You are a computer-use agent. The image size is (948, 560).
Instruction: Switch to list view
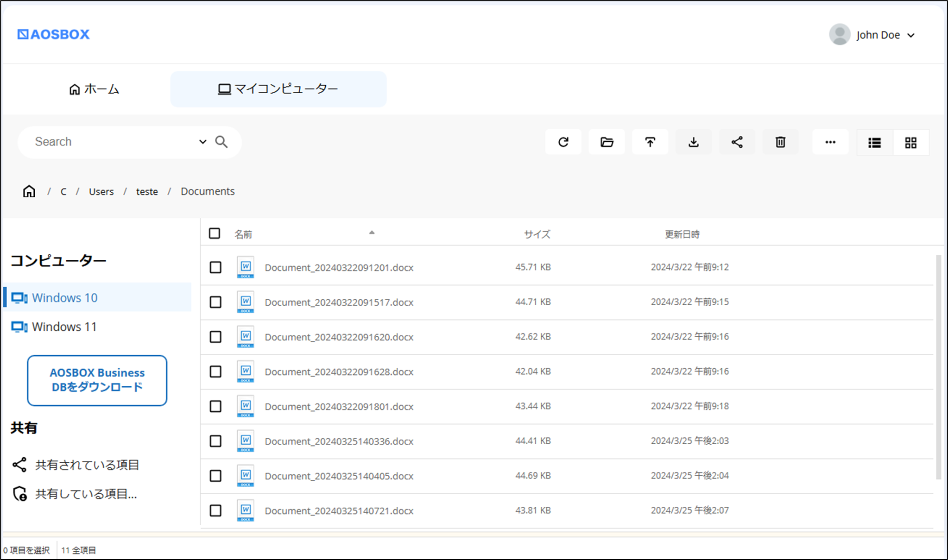pos(874,143)
